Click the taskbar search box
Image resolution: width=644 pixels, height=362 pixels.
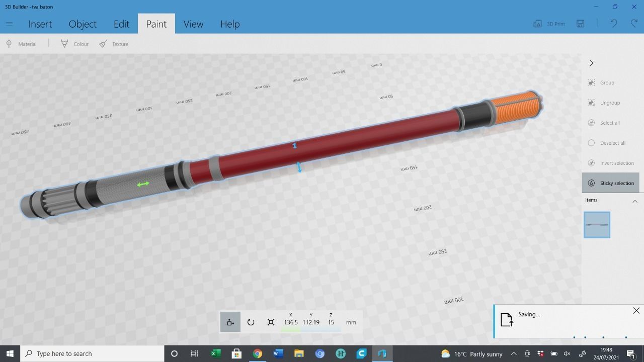point(92,353)
